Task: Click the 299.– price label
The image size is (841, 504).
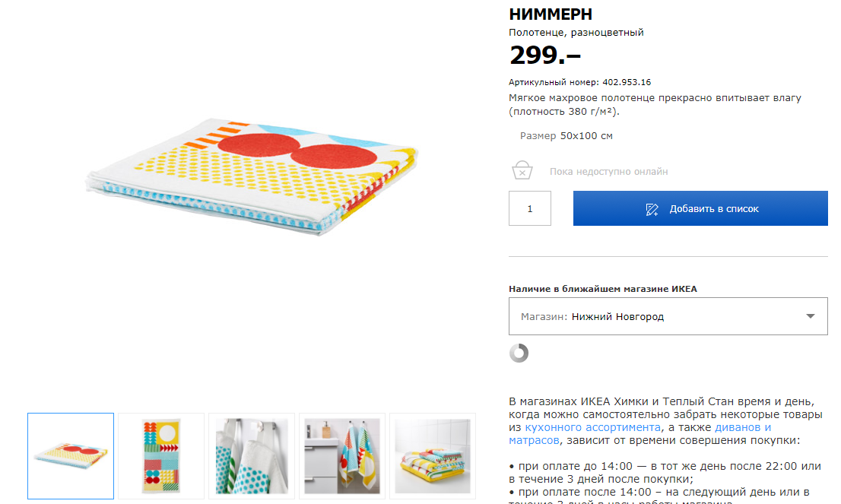Action: pos(545,55)
